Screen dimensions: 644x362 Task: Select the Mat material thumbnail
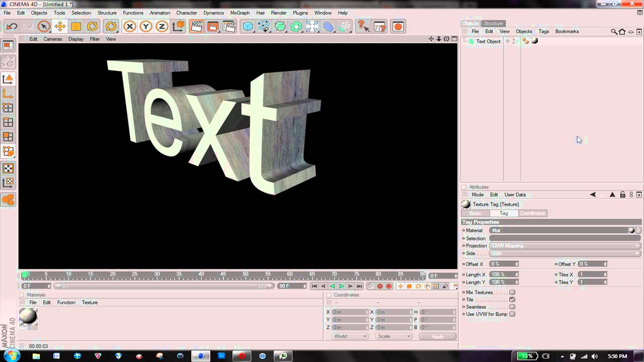click(28, 319)
